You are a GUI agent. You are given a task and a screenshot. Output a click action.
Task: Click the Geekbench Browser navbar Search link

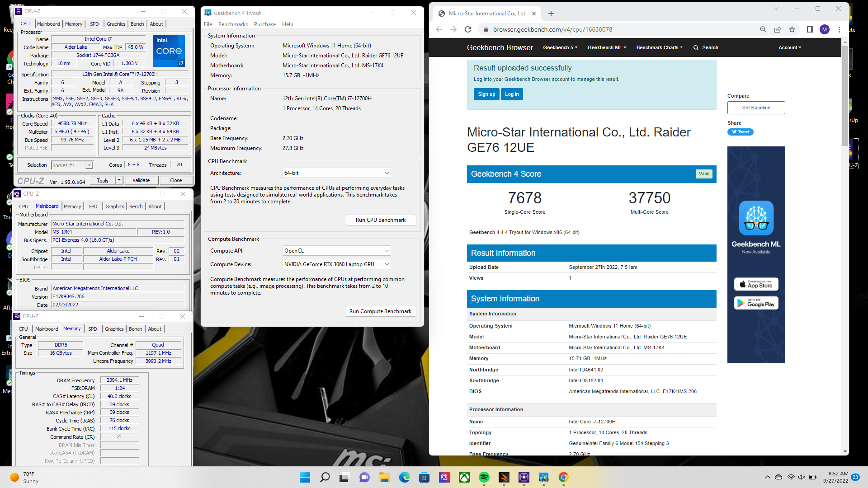(706, 47)
